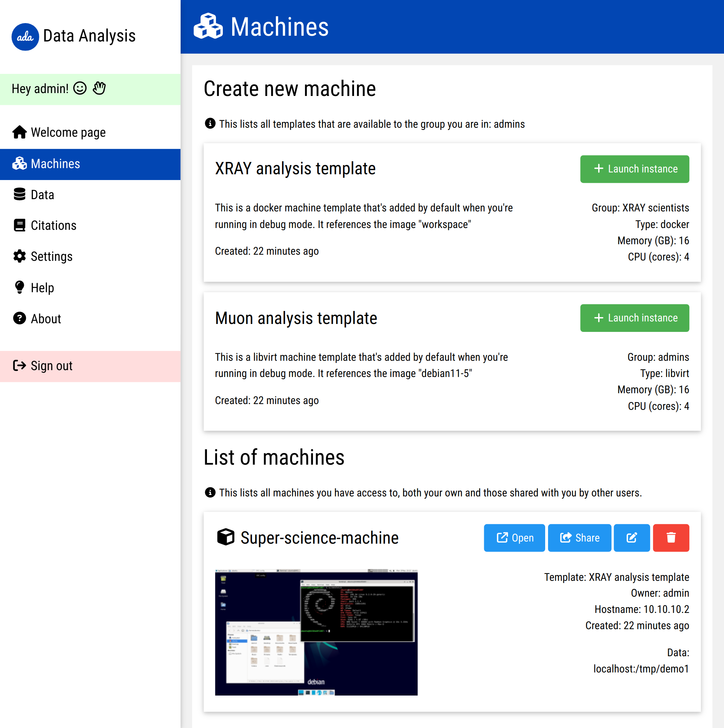Image resolution: width=724 pixels, height=728 pixels.
Task: Click the cube icon beside Super-science-machine
Action: point(226,537)
